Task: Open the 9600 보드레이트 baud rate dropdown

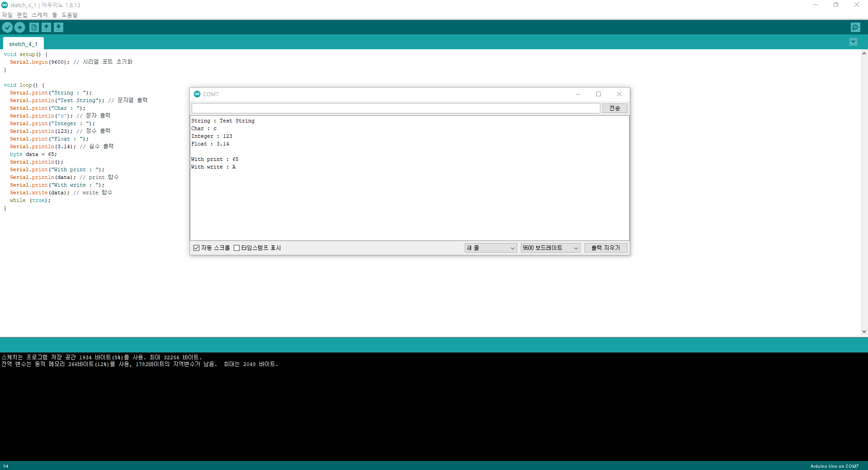Action: [550, 248]
